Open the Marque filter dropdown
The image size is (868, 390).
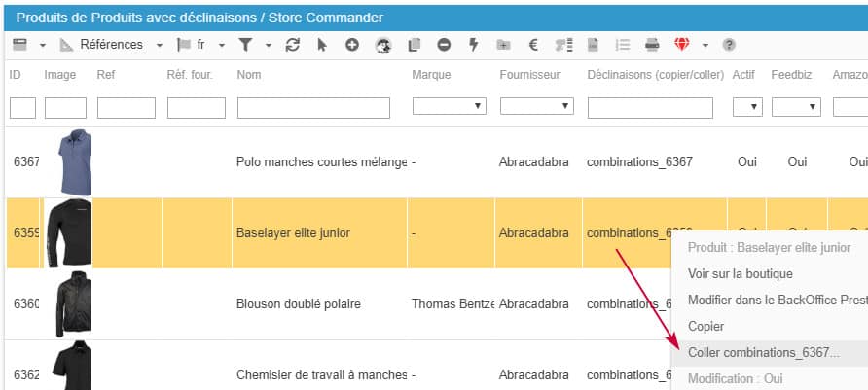(x=450, y=106)
